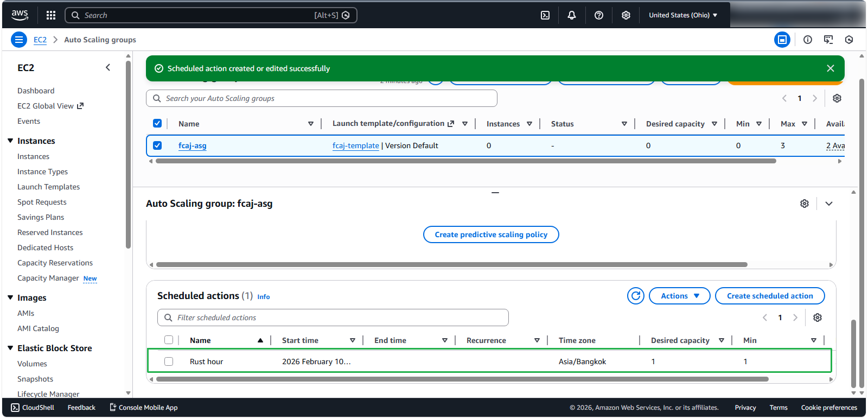Screen dimensions: 868x419
Task: Click the Auto Scaling groups table horizontal scrollbar
Action: tap(466, 161)
